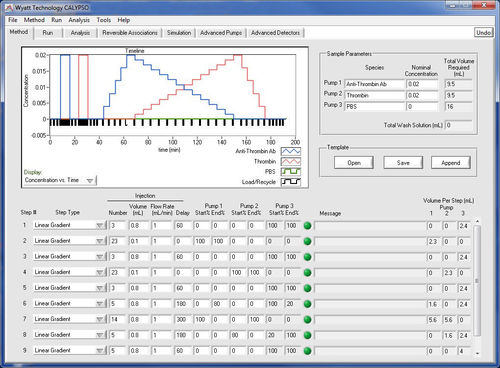Click the step table scrollbar up arrow
Screen dimensions: 500x368
pos(477,222)
